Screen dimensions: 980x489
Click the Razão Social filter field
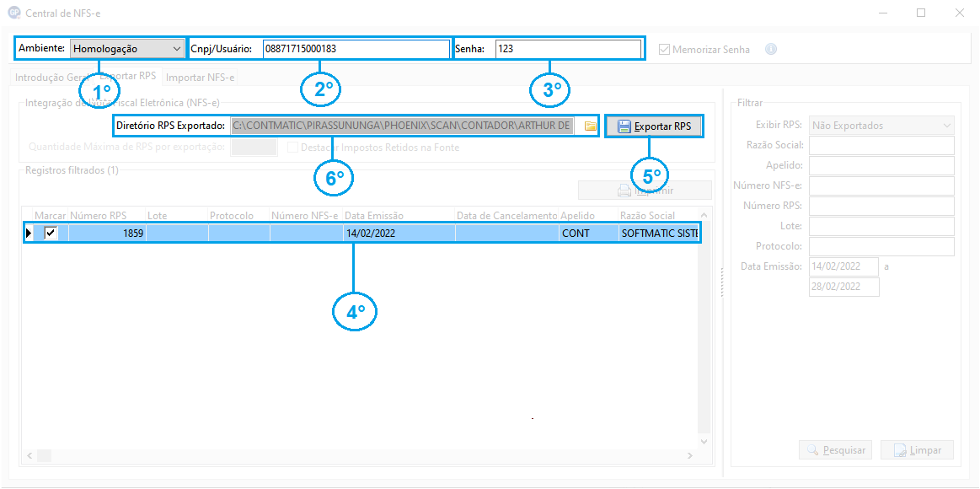pyautogui.click(x=882, y=145)
